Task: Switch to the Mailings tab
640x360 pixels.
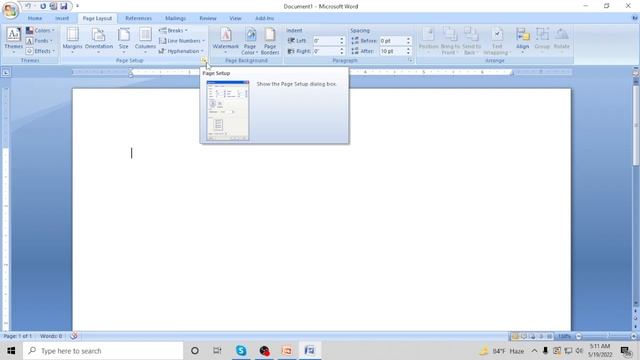Action: click(x=176, y=18)
